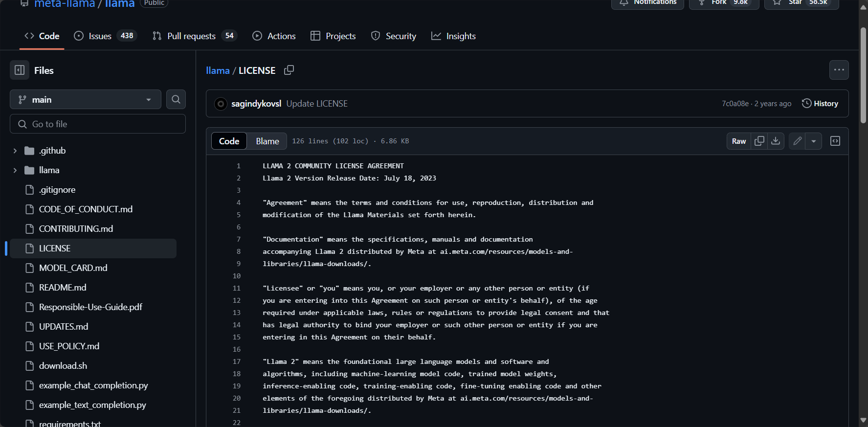Viewport: 868px width, 427px height.
Task: Open commit History clock link
Action: coord(820,104)
